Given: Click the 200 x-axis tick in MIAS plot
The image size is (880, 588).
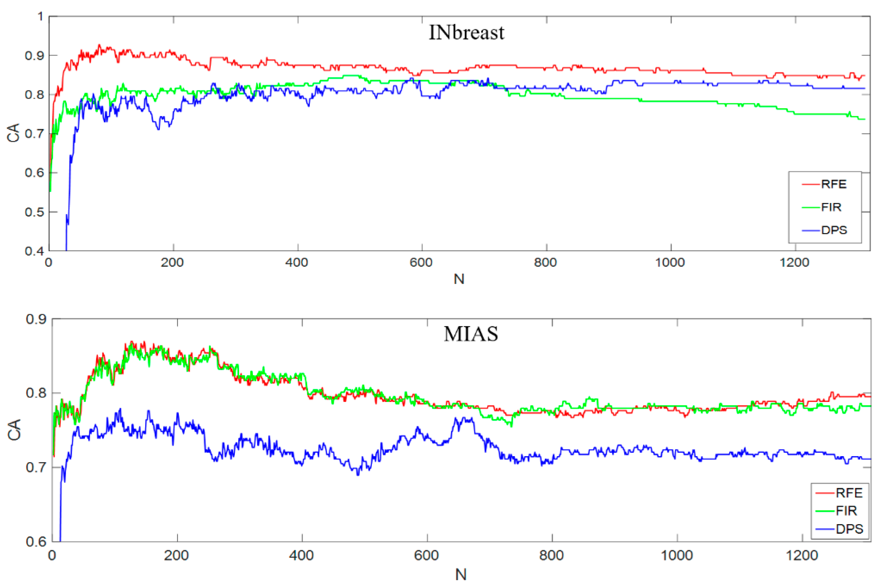Looking at the screenshot, I should pos(176,555).
